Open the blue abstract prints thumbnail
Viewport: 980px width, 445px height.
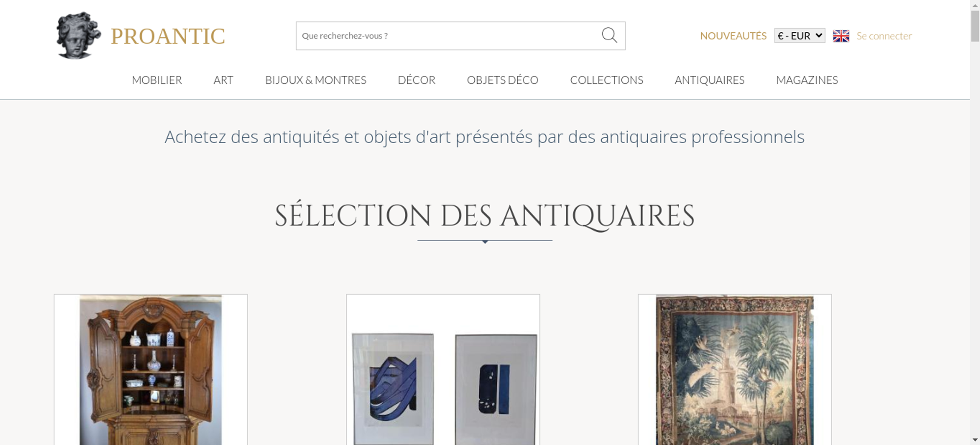pos(443,370)
